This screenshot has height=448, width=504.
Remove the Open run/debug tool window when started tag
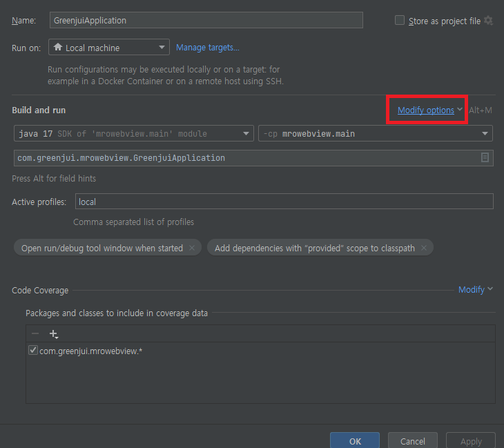192,248
